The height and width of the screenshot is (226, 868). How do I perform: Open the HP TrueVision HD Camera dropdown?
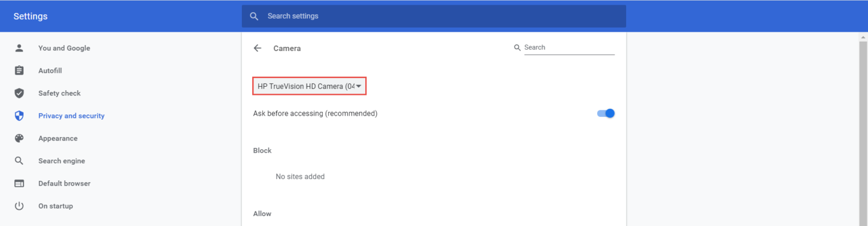[310, 86]
